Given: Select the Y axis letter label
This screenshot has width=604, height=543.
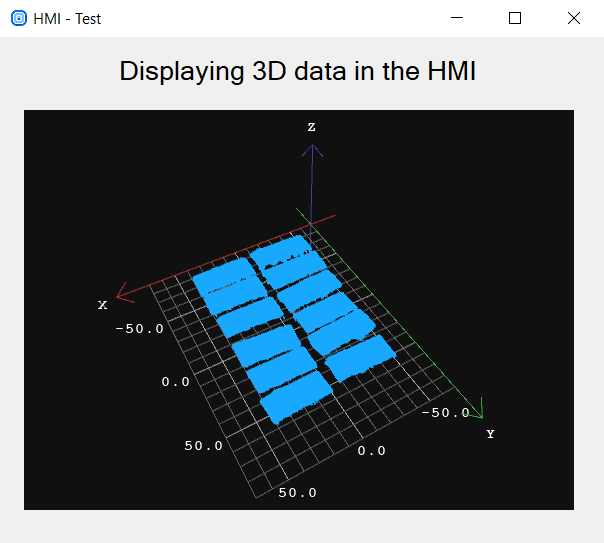Looking at the screenshot, I should coord(490,434).
